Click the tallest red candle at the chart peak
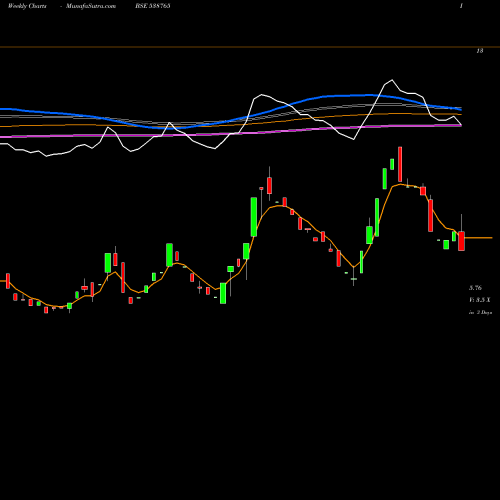The height and width of the screenshot is (500, 500). tap(400, 164)
